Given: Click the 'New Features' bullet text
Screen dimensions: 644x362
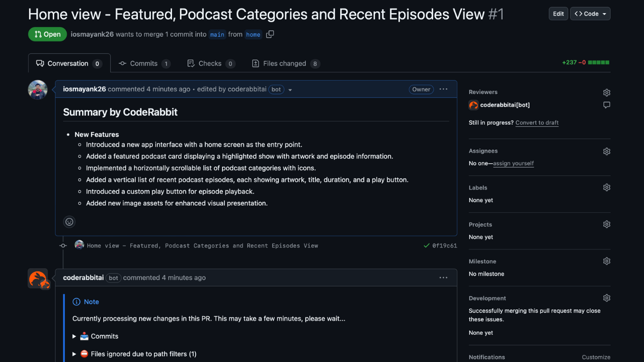Looking at the screenshot, I should click(97, 135).
